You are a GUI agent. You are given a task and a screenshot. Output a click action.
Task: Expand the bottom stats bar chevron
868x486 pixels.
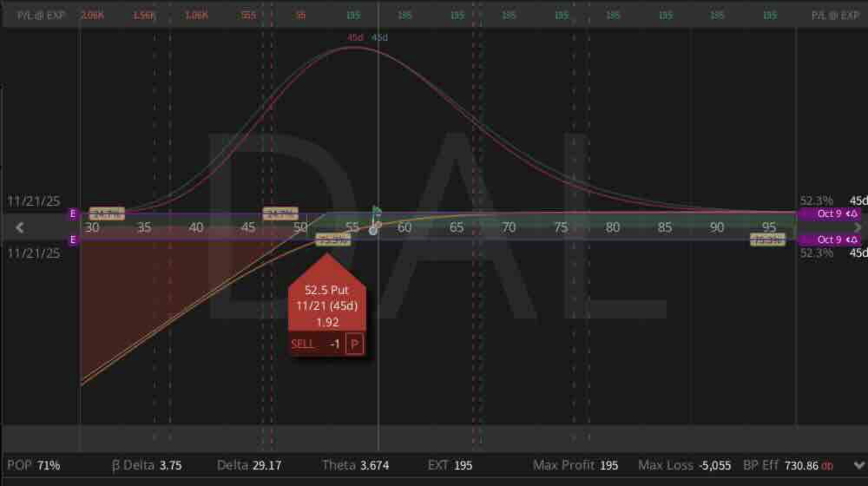tap(858, 466)
